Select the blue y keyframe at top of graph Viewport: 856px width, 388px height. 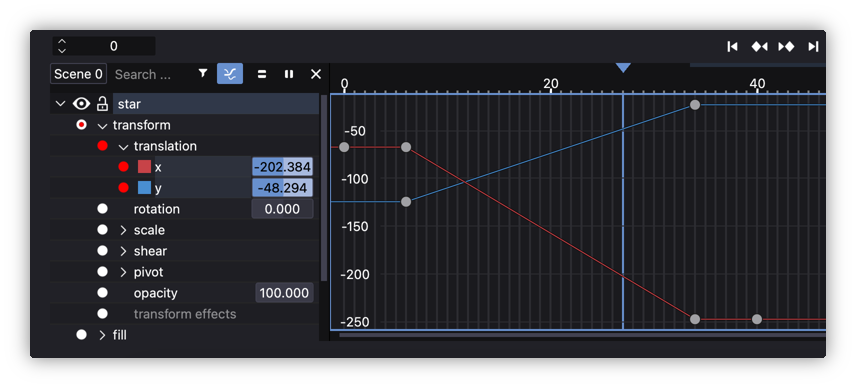click(x=694, y=105)
